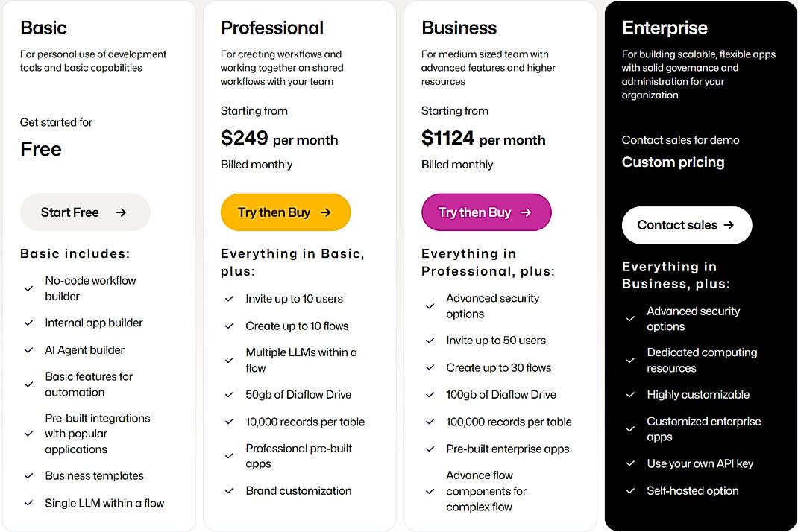The width and height of the screenshot is (798, 532).
Task: Click the checkmark beside 50gb of Diaflow Drive
Action: click(x=230, y=394)
